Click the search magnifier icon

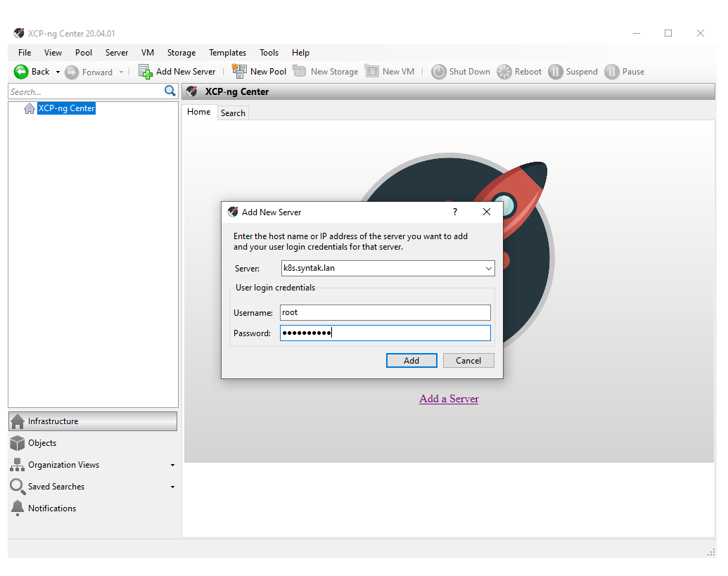point(170,91)
